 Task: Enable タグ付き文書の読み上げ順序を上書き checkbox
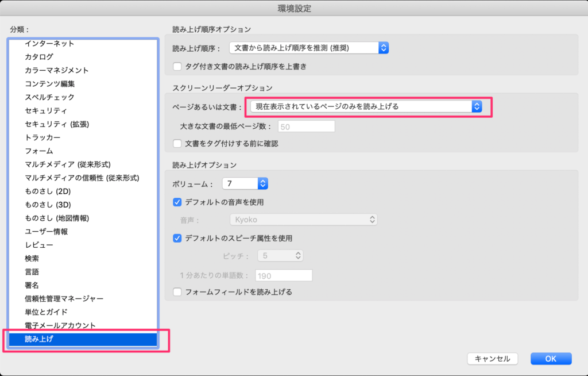point(178,67)
